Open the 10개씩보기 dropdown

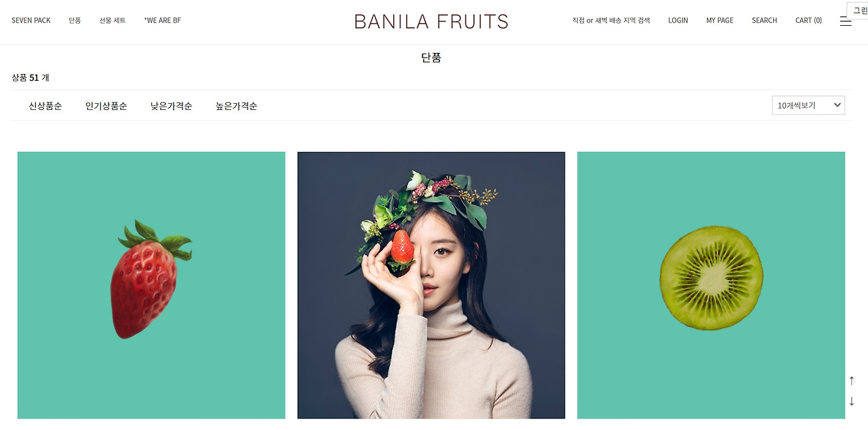point(808,105)
